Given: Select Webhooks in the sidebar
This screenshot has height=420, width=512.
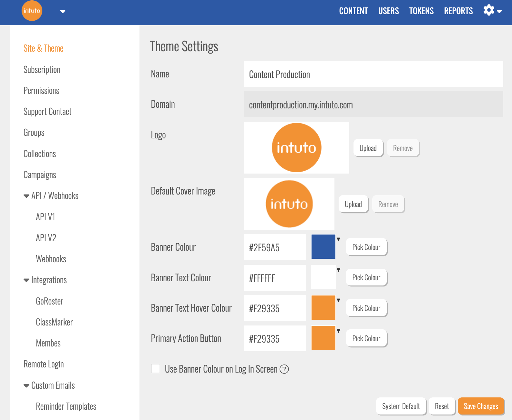Looking at the screenshot, I should pyautogui.click(x=51, y=259).
